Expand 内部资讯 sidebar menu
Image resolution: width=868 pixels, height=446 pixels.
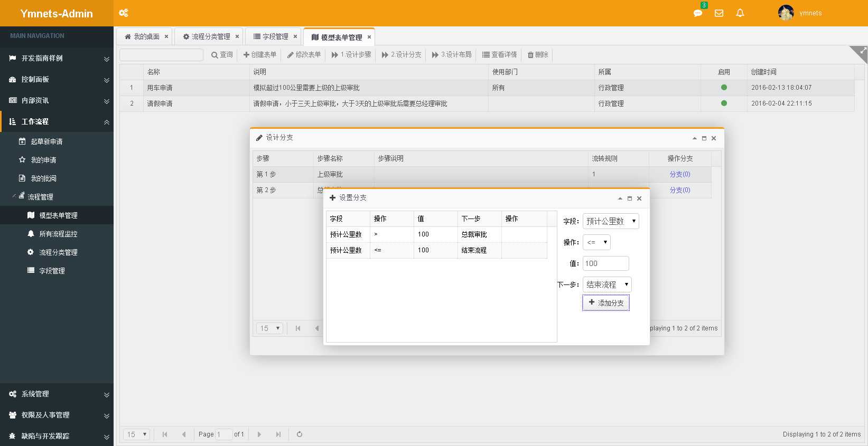point(57,101)
